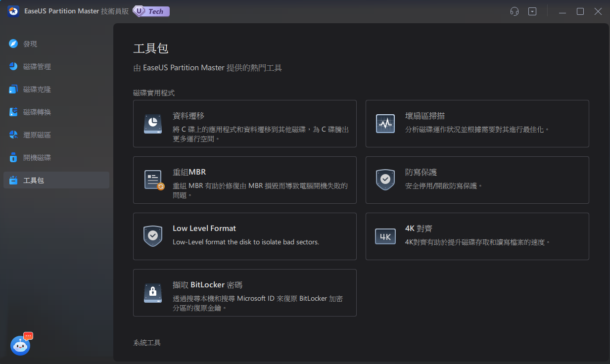Click the 資料遷移 disk icon
The width and height of the screenshot is (610, 364).
click(153, 124)
